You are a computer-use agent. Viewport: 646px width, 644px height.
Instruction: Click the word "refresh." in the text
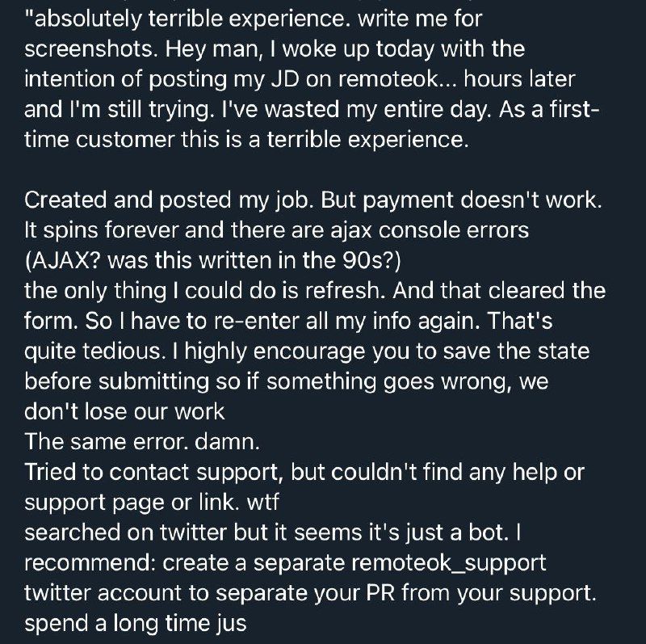(345, 291)
